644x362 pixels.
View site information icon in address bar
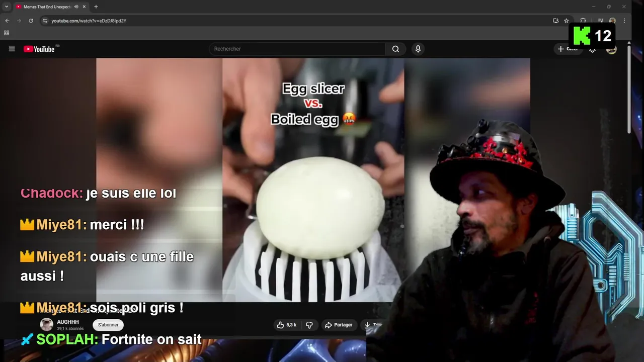pyautogui.click(x=45, y=21)
